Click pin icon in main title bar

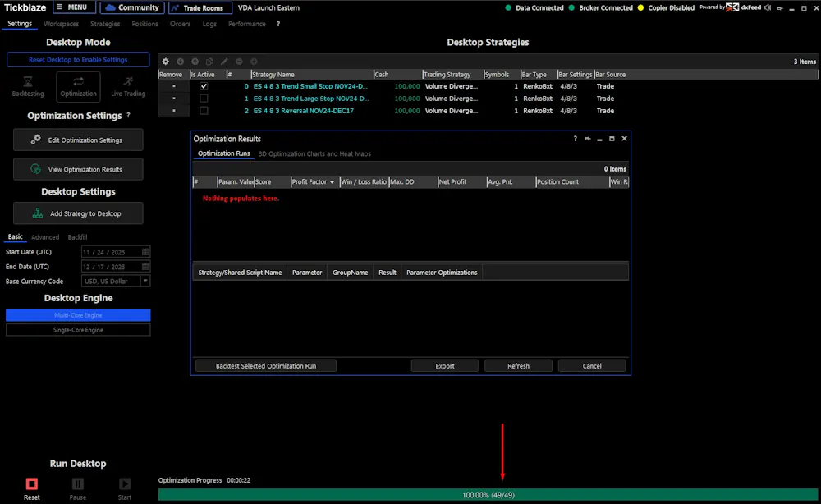coord(780,8)
